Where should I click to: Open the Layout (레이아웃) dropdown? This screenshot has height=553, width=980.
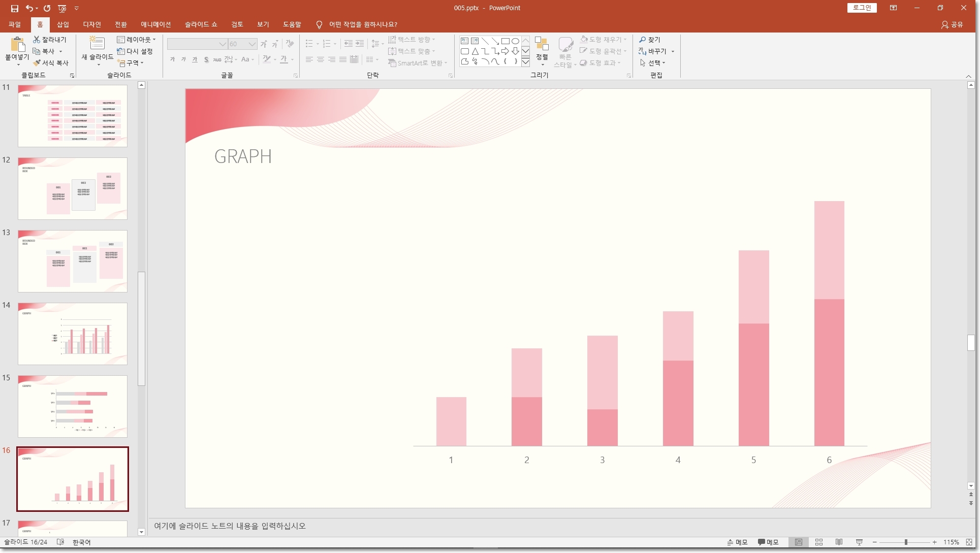pos(136,40)
